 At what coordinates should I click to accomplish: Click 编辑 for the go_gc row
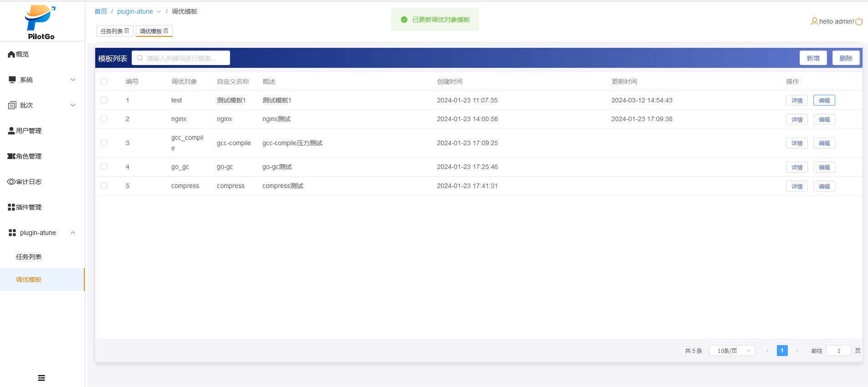pyautogui.click(x=824, y=167)
